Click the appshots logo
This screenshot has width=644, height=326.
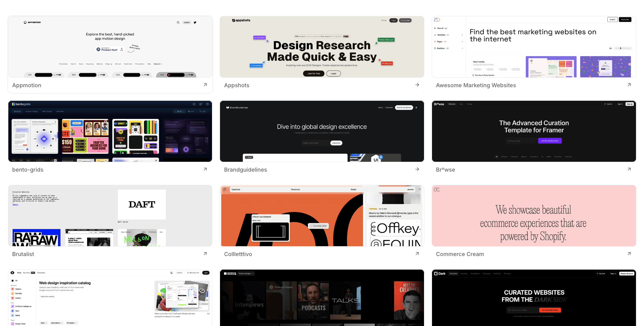pos(241,20)
